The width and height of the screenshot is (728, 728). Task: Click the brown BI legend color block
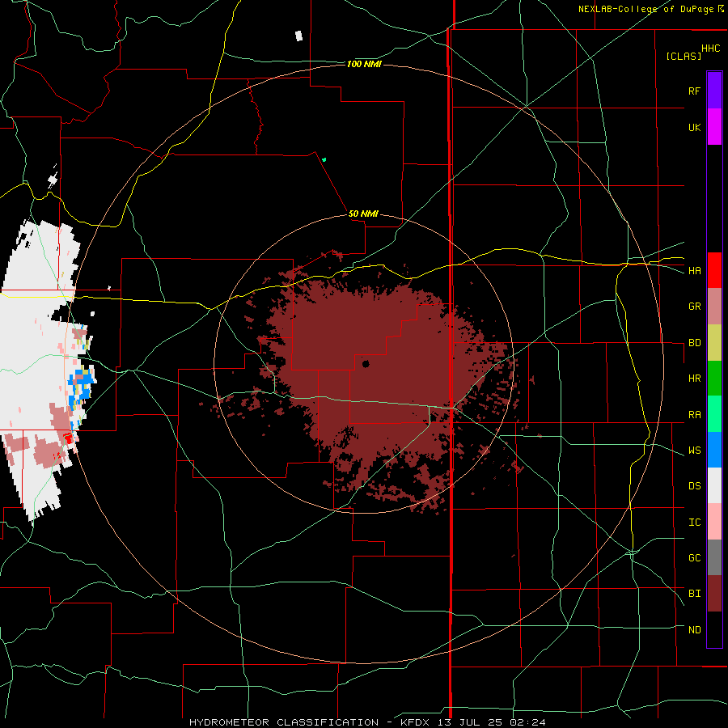click(x=714, y=594)
